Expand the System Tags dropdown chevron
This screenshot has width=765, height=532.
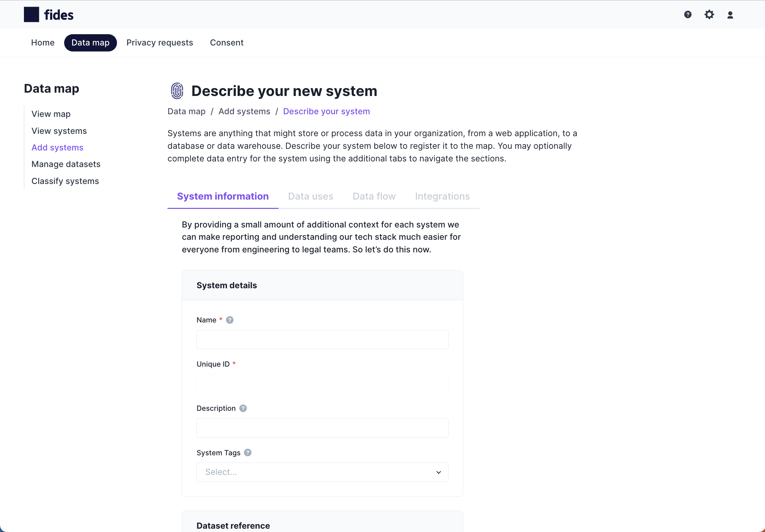tap(438, 472)
